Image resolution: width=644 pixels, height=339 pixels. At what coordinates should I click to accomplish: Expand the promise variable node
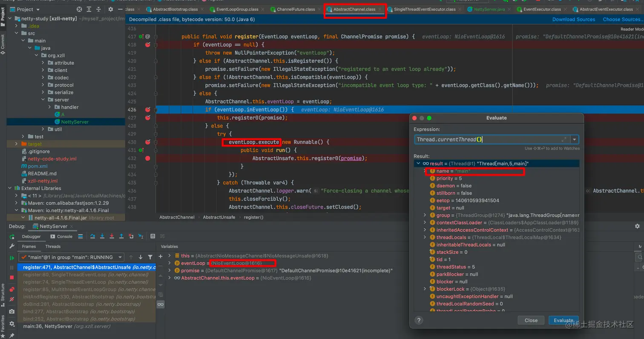tap(170, 270)
